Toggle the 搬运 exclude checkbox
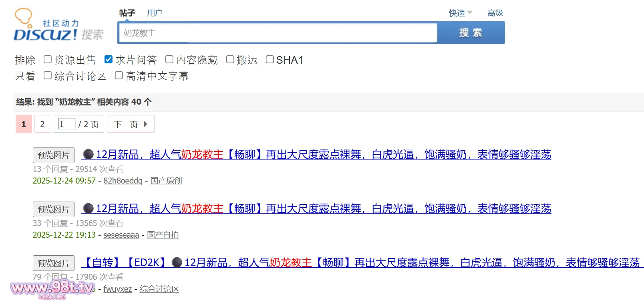Screen dimensions: 644x303 click(x=230, y=60)
